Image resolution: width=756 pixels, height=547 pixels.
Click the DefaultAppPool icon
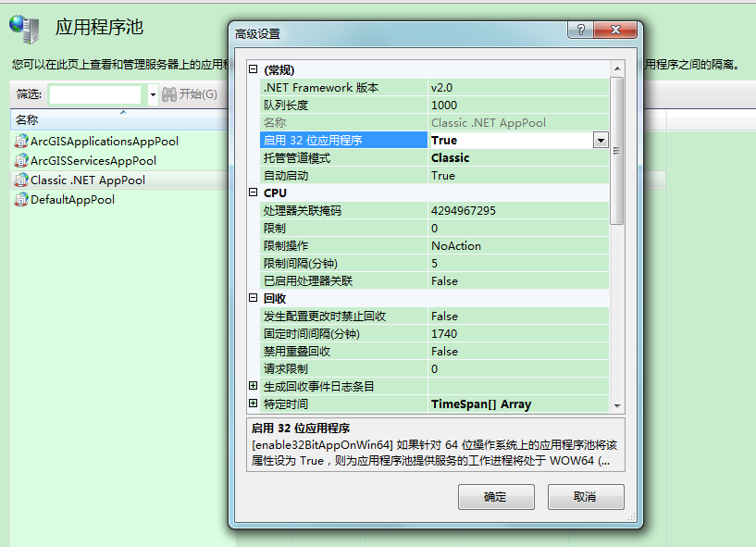[x=21, y=200]
